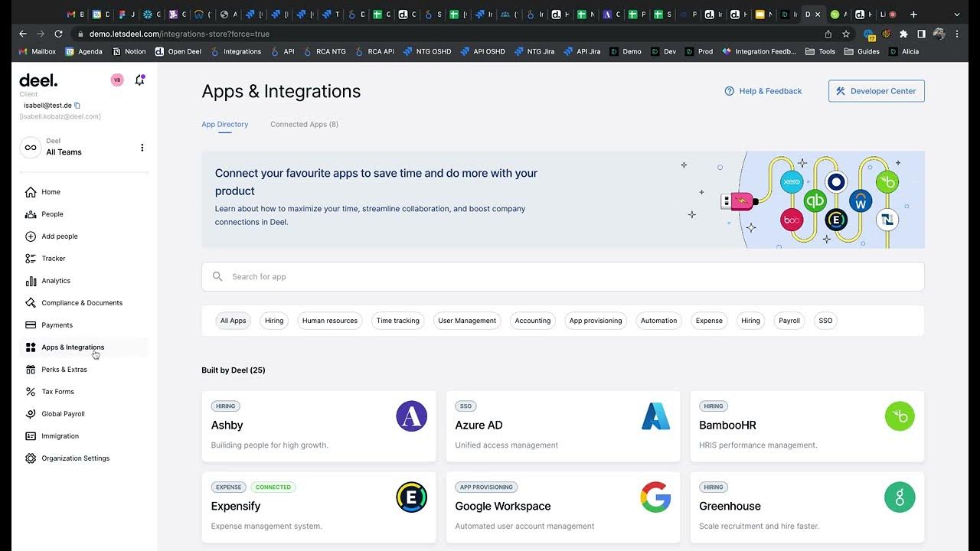The height and width of the screenshot is (551, 980).
Task: Filter by Accounting category
Action: tap(533, 321)
